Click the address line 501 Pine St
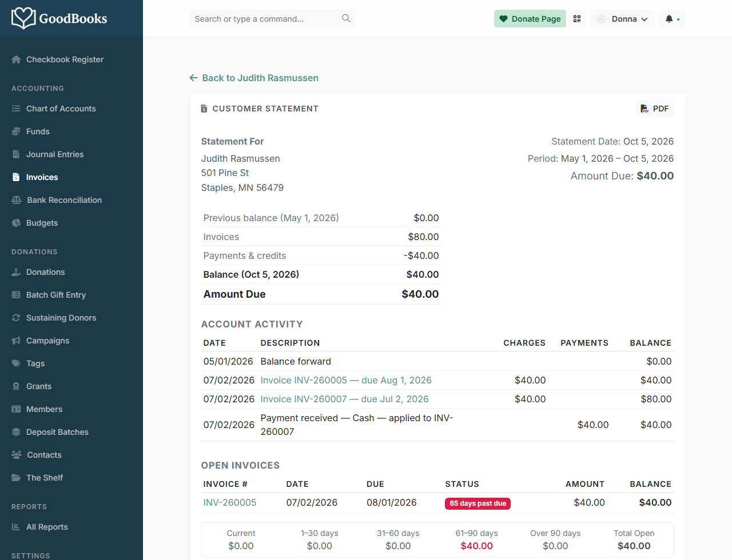The width and height of the screenshot is (732, 560). 225,173
